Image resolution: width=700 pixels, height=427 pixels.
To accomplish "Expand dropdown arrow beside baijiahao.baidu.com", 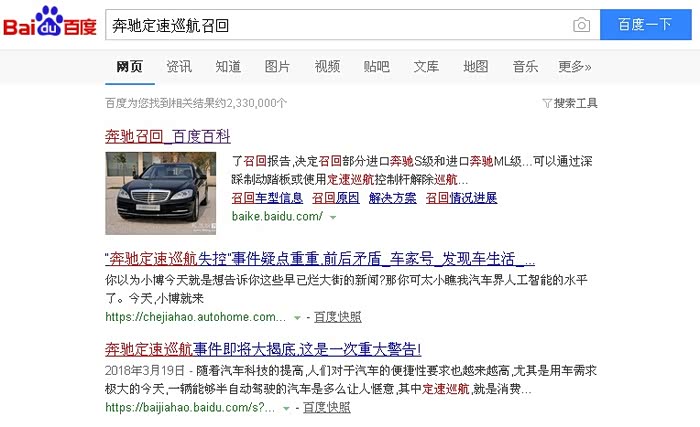I will (286, 408).
